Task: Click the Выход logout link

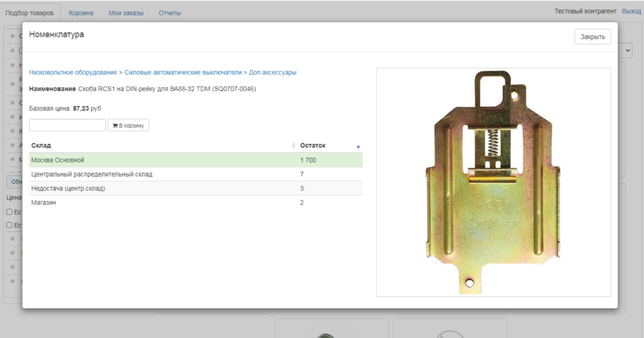Action: coord(631,11)
